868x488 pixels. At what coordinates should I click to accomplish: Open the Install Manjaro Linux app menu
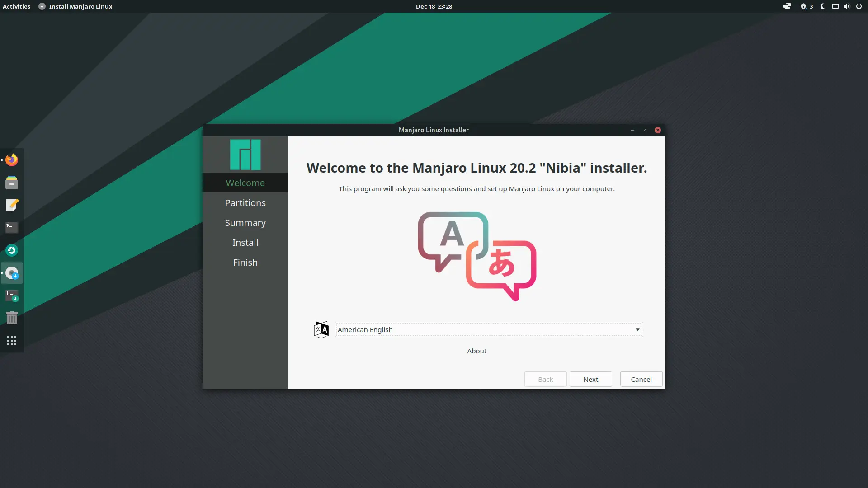tap(75, 6)
